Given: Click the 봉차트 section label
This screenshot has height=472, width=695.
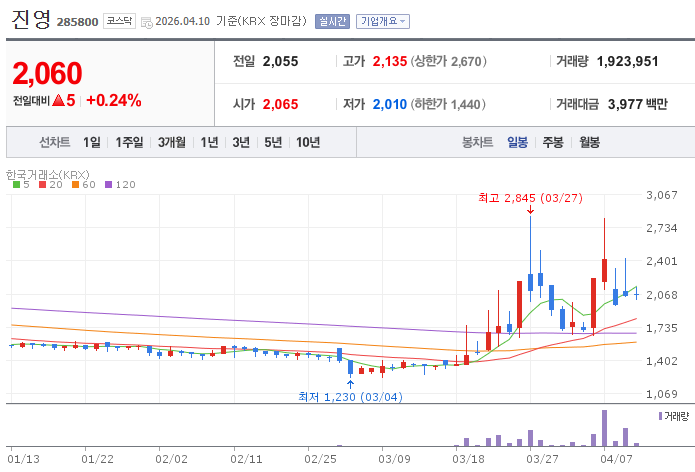Looking at the screenshot, I should 477,142.
